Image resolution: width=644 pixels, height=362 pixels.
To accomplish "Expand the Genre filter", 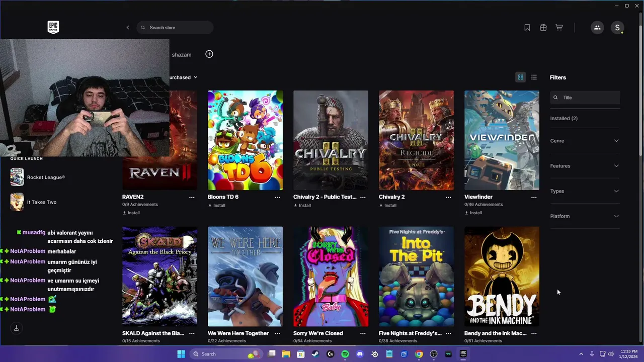I will click(x=585, y=141).
